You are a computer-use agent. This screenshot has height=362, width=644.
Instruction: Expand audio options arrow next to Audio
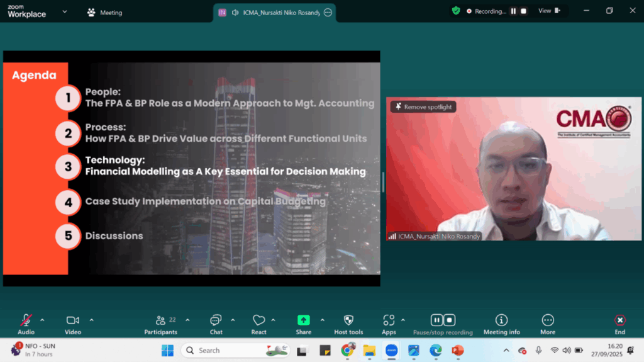pos(42,320)
